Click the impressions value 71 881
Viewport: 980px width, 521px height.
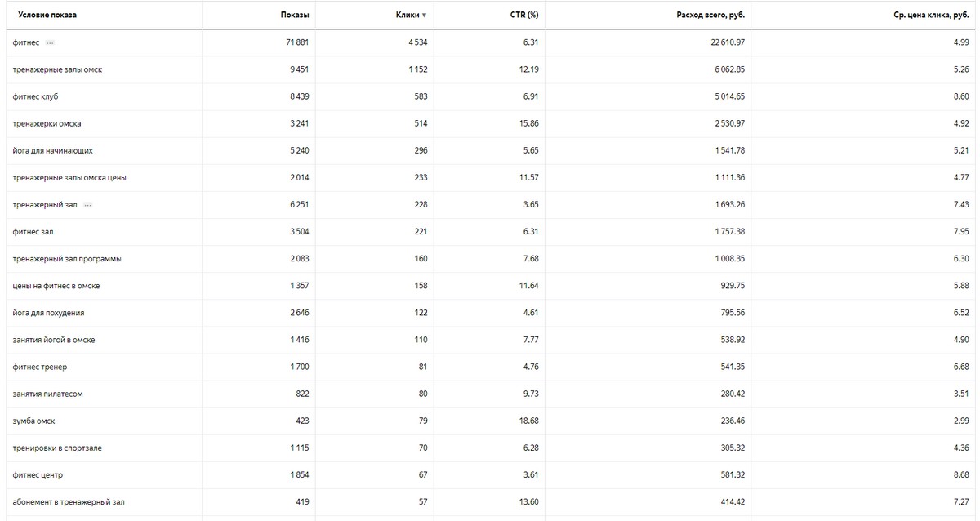295,42
